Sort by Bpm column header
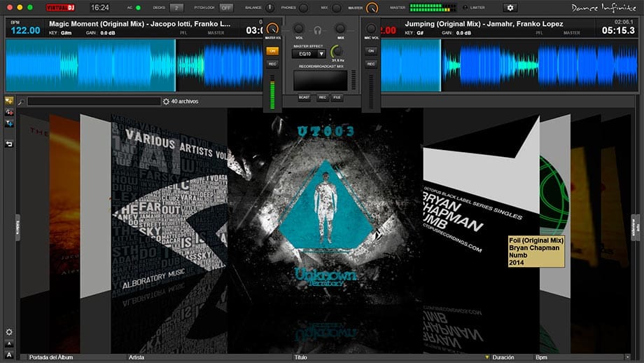The width and height of the screenshot is (644, 363). click(541, 357)
